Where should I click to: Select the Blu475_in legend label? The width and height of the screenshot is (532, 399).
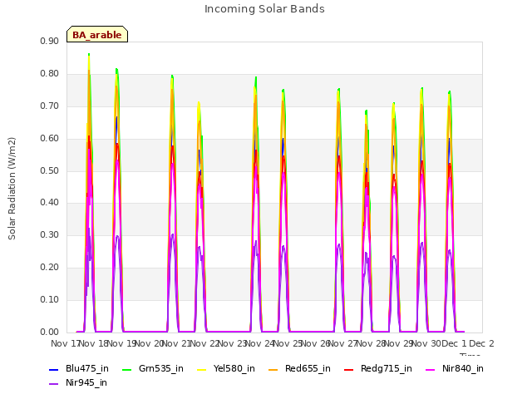click(x=86, y=368)
